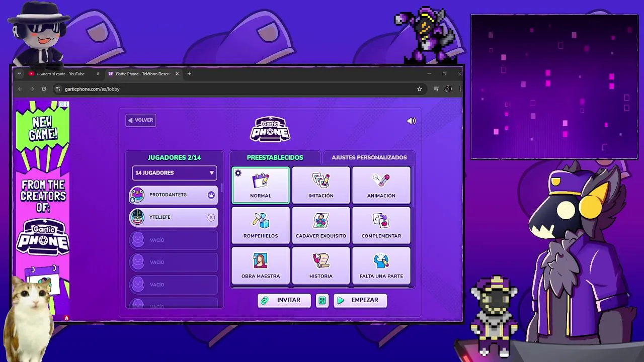The height and width of the screenshot is (362, 644).
Task: Go forward in browser history
Action: click(x=32, y=89)
